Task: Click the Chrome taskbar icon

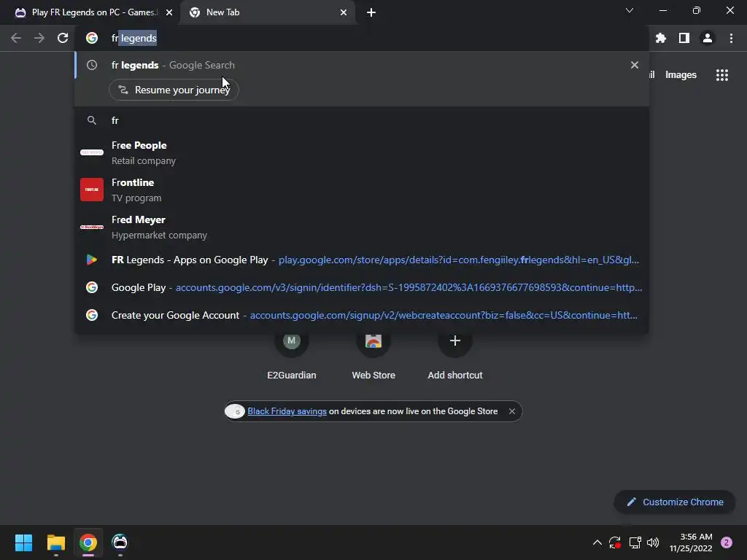Action: (x=88, y=542)
